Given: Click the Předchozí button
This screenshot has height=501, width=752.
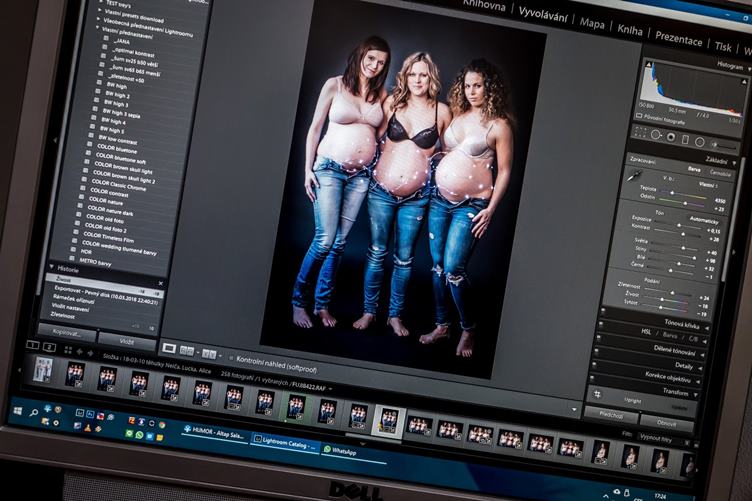Looking at the screenshot, I should pos(611,415).
